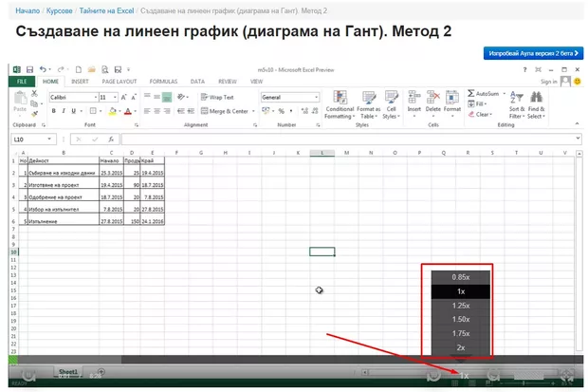This screenshot has height=392, width=588.
Task: Click the Redo arrow icon
Action: click(61, 69)
